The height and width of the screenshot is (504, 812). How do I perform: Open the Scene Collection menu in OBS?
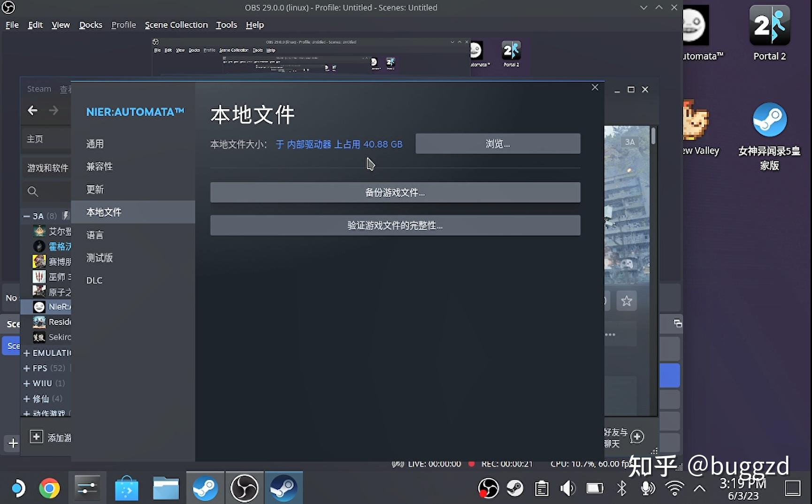[x=176, y=25]
